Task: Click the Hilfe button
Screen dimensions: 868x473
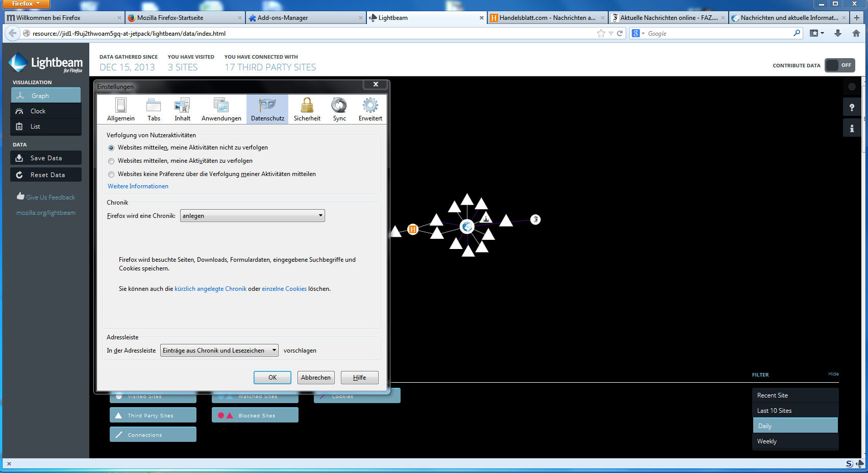Action: (x=360, y=378)
